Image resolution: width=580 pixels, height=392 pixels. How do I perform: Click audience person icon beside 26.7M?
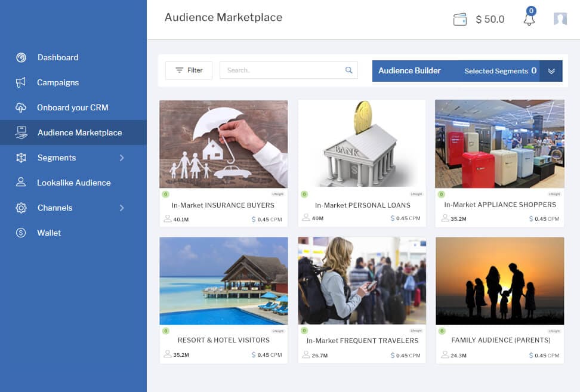[x=306, y=354]
